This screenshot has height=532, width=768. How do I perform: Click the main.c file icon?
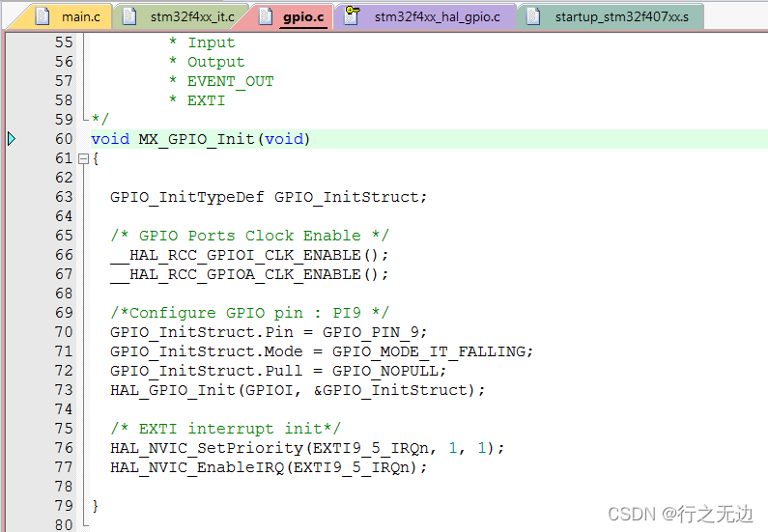[x=43, y=16]
